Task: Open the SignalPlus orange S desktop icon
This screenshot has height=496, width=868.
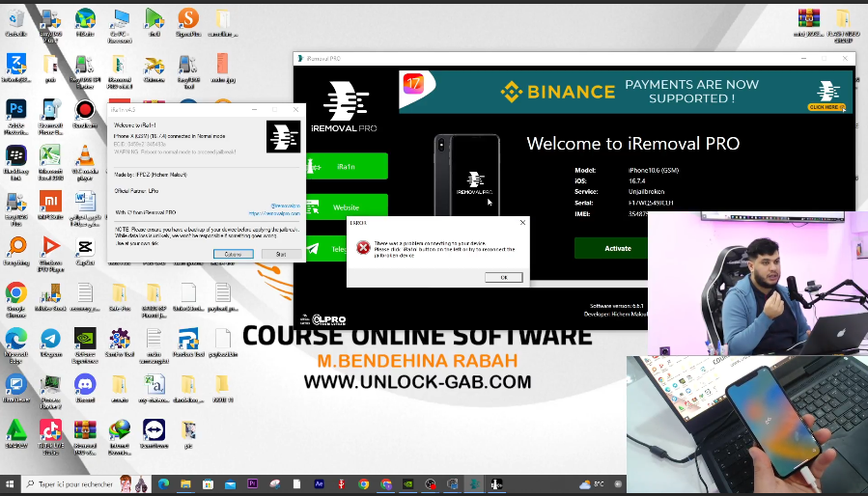Action: point(188,22)
